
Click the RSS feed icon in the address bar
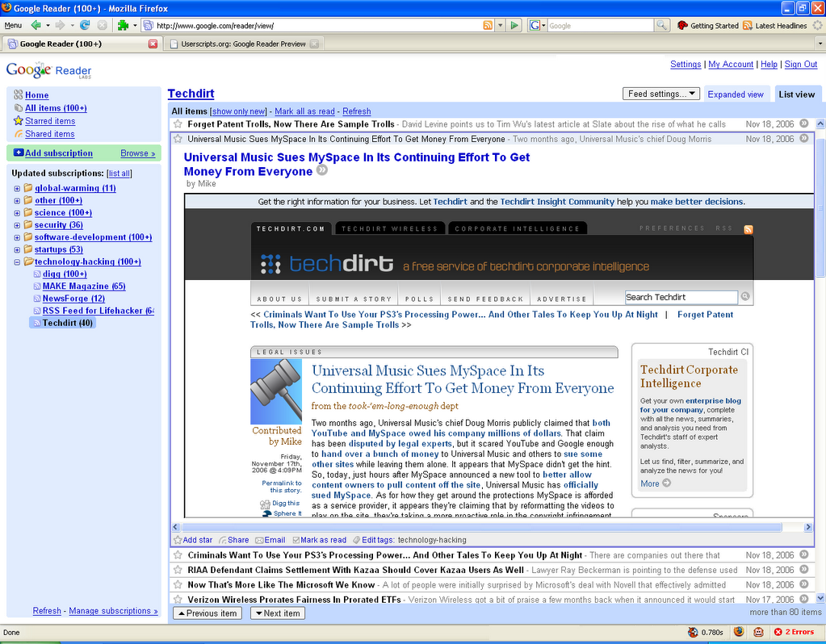pyautogui.click(x=488, y=25)
